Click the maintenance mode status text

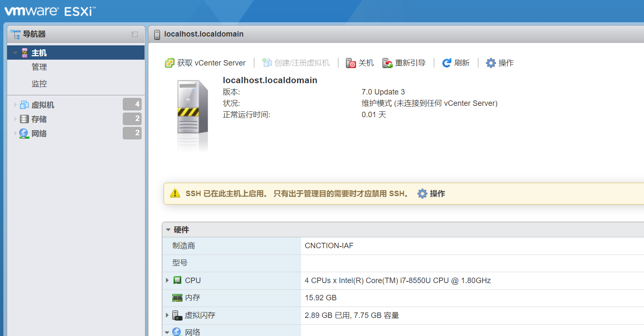click(430, 103)
